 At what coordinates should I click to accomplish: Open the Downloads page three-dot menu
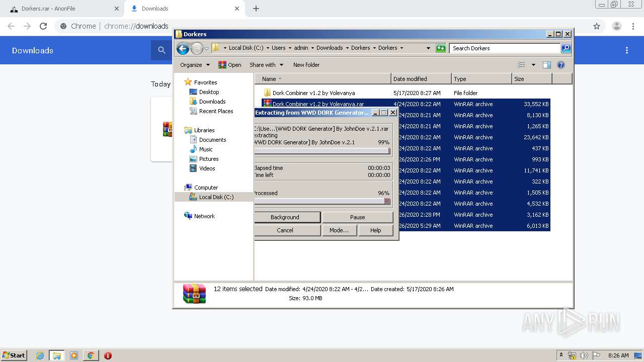tap(627, 50)
